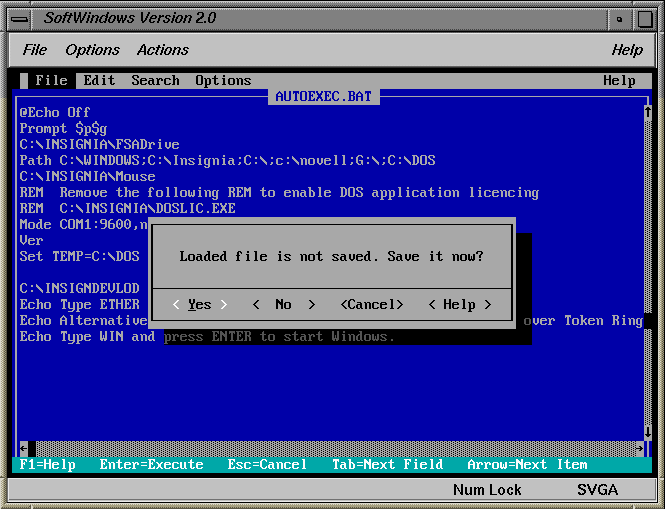This screenshot has height=509, width=665.
Task: Click the 'C:\INSIGNDEVLOD' line
Action: tap(79, 288)
